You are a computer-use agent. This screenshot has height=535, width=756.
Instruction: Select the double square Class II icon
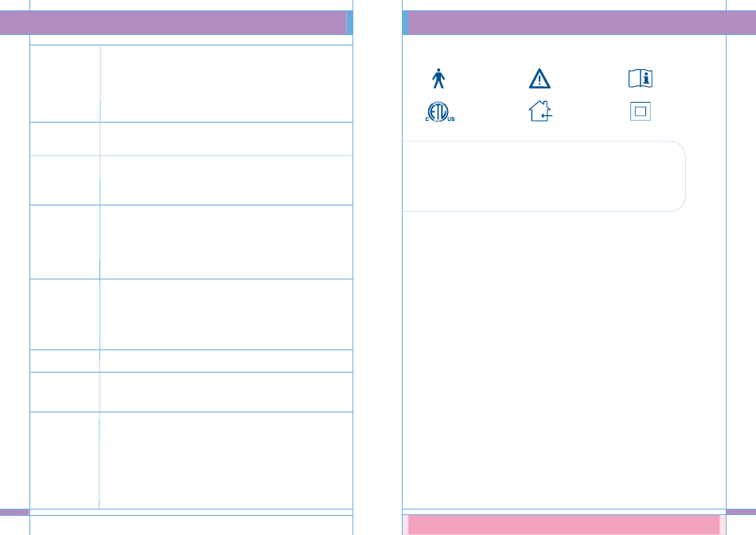[641, 111]
